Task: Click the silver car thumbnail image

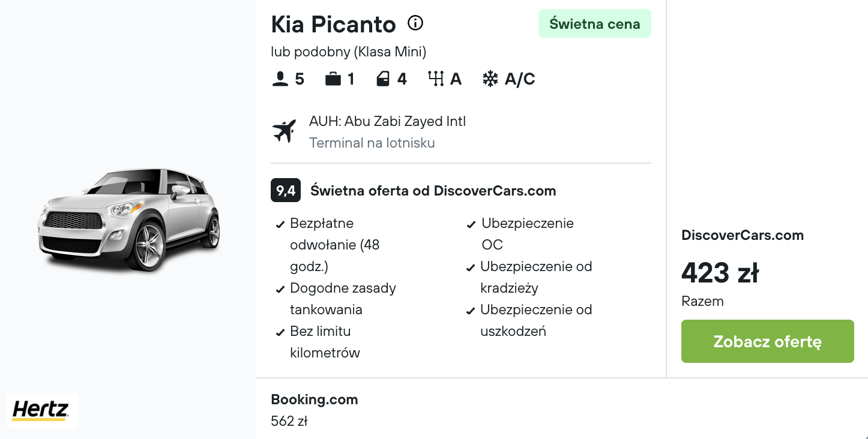Action: (x=129, y=220)
